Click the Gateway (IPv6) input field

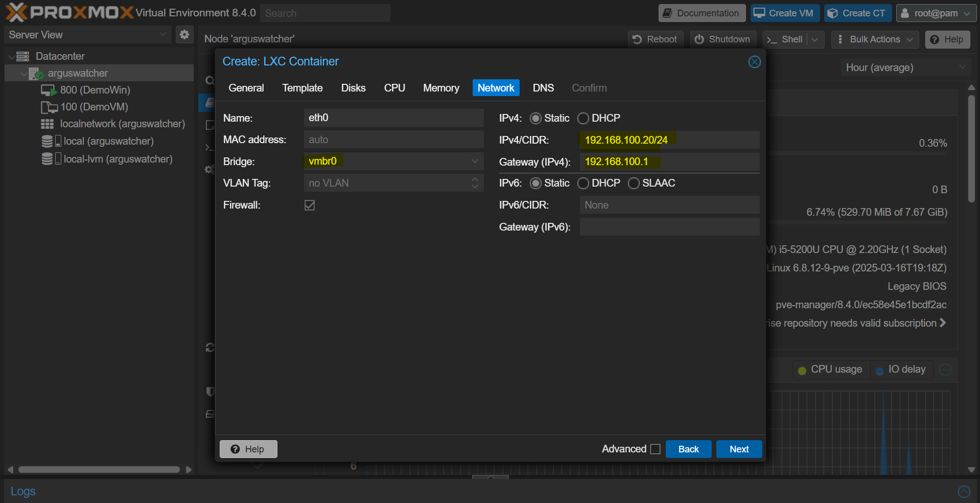[669, 227]
